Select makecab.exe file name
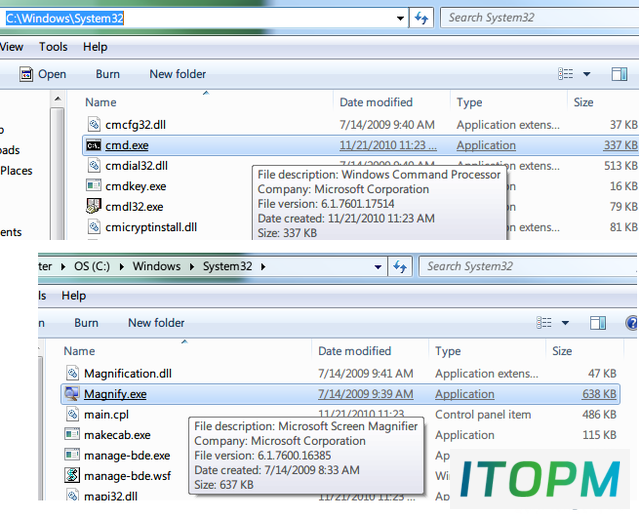This screenshot has height=519, width=640. (x=117, y=435)
